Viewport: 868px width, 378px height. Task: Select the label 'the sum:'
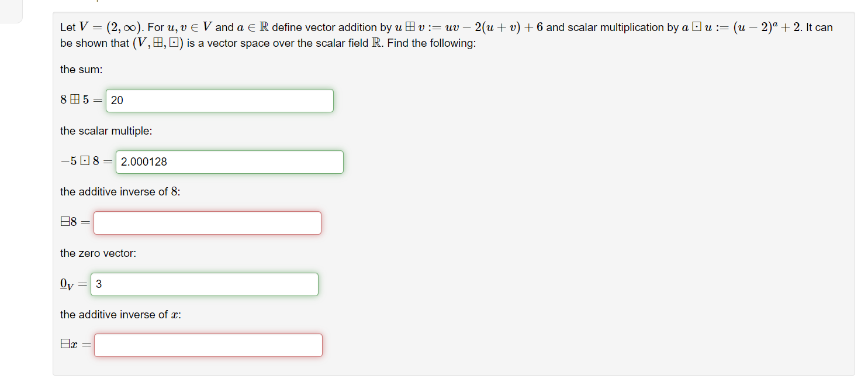80,70
